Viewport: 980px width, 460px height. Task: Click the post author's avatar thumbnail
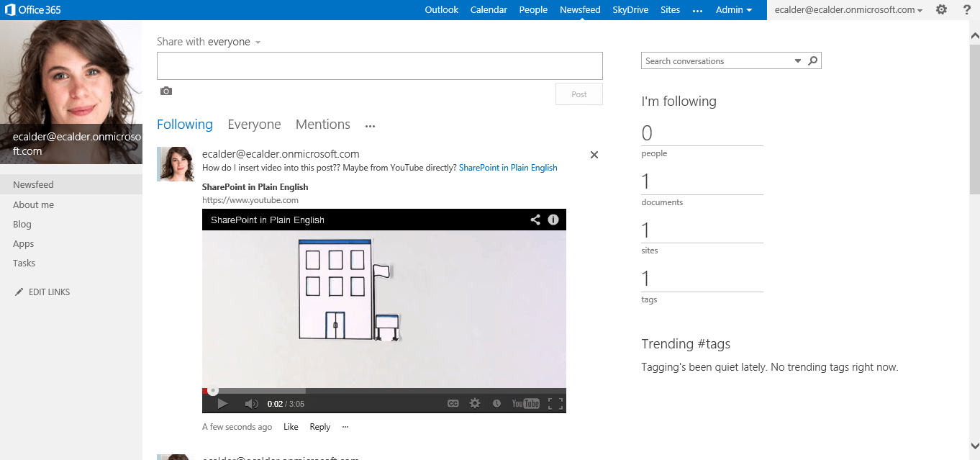coord(176,164)
